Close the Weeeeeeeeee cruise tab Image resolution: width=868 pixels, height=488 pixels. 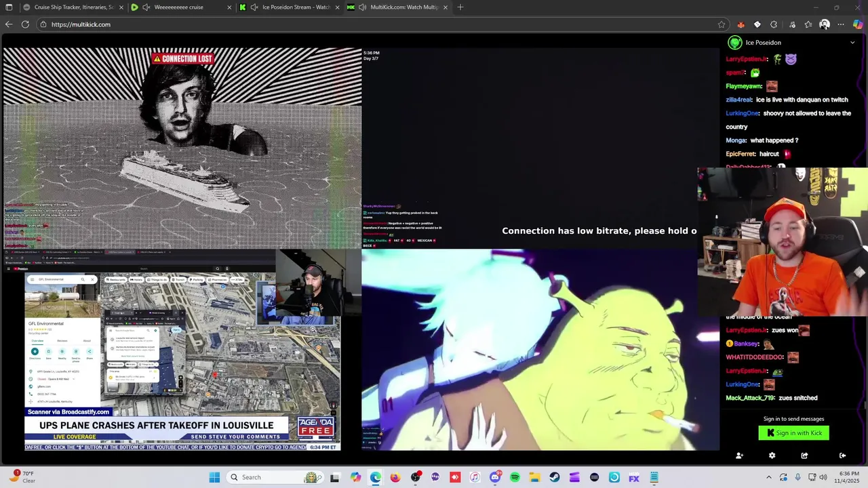(229, 7)
